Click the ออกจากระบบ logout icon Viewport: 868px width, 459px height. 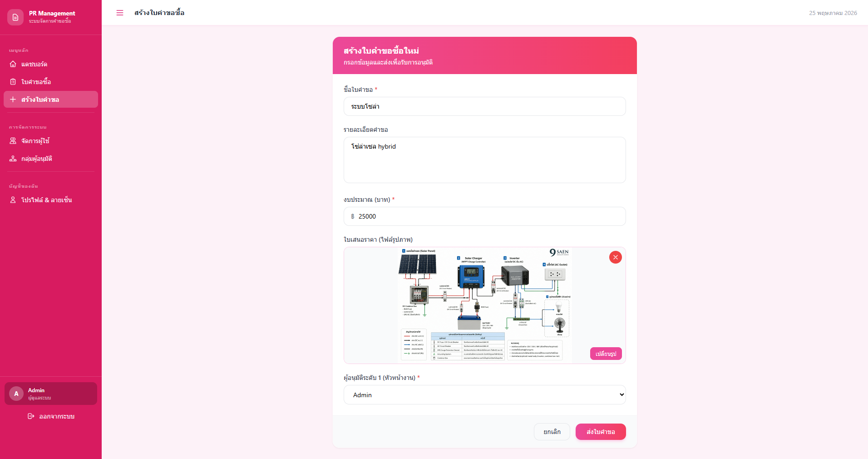[x=31, y=416]
